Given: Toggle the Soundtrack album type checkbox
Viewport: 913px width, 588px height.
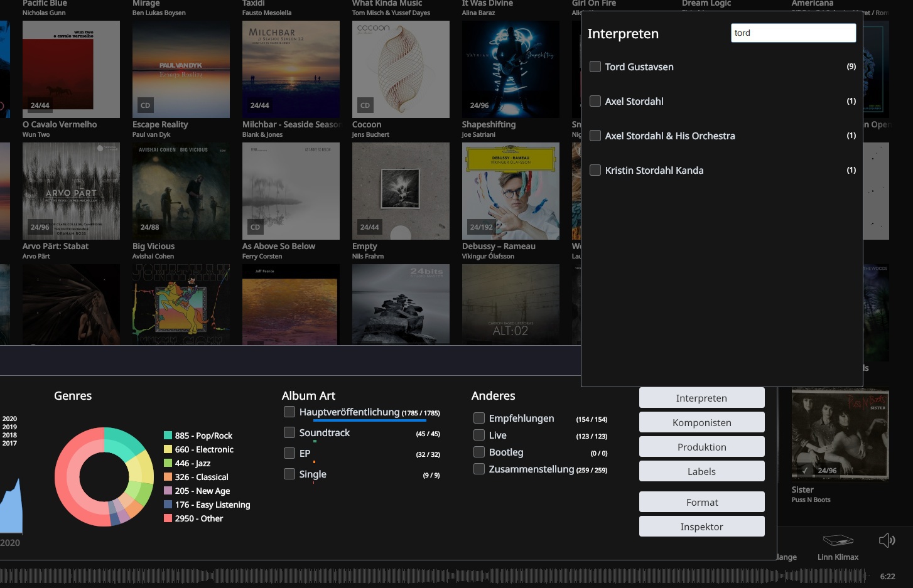Looking at the screenshot, I should [x=289, y=432].
